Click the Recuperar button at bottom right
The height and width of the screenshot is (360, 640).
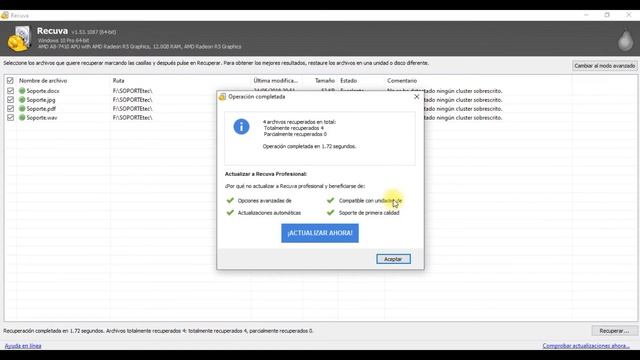pyautogui.click(x=614, y=331)
